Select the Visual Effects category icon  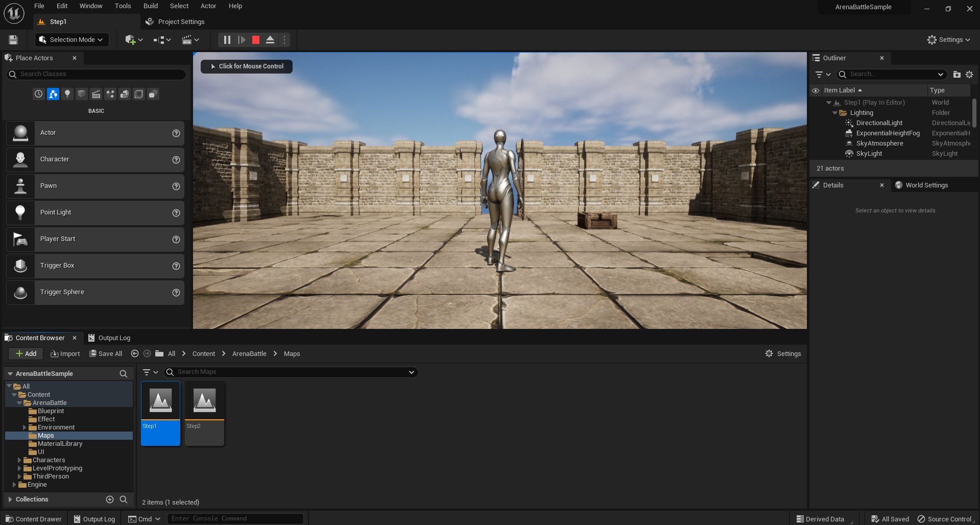coord(110,94)
